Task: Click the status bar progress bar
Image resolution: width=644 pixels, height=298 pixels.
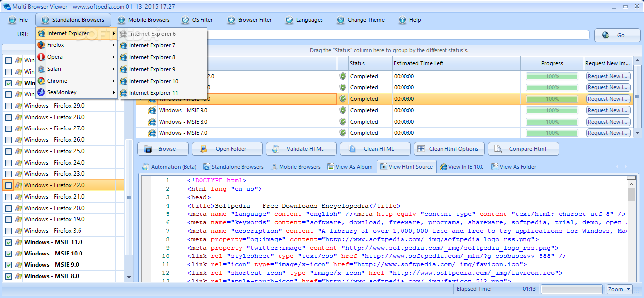Action: tap(572, 289)
